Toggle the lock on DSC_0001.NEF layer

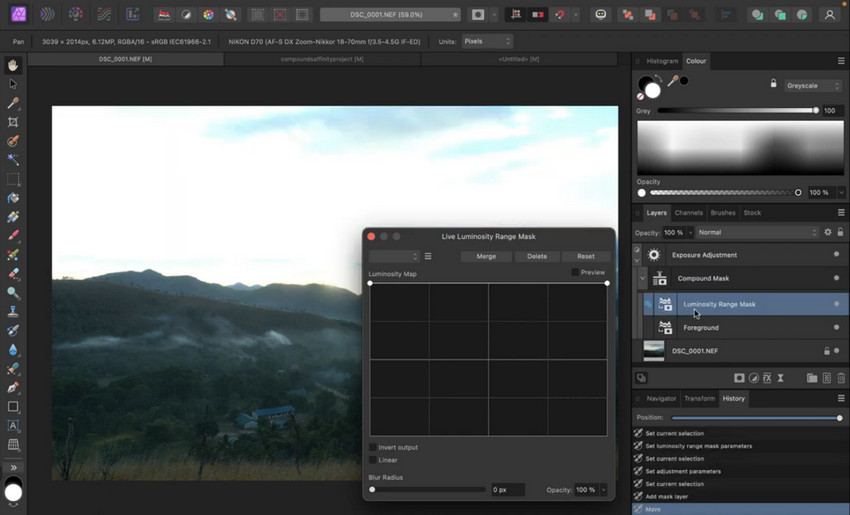click(x=827, y=351)
